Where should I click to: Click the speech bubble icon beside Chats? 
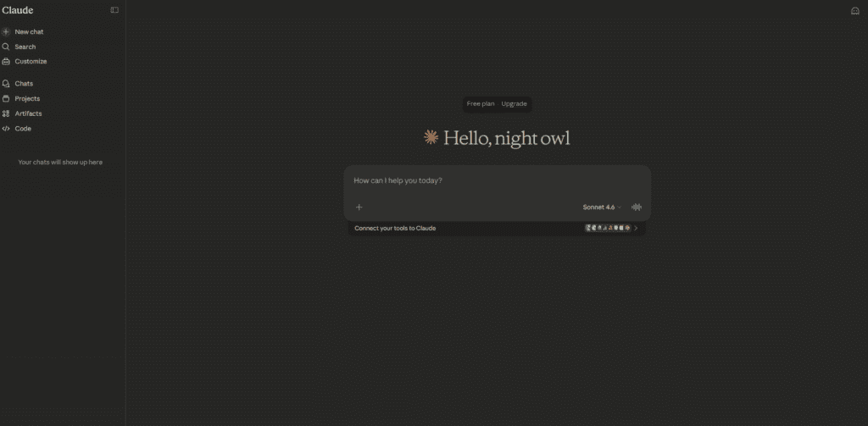coord(6,84)
